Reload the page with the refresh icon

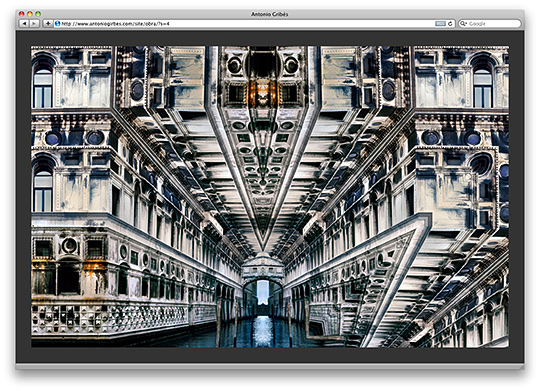[450, 24]
